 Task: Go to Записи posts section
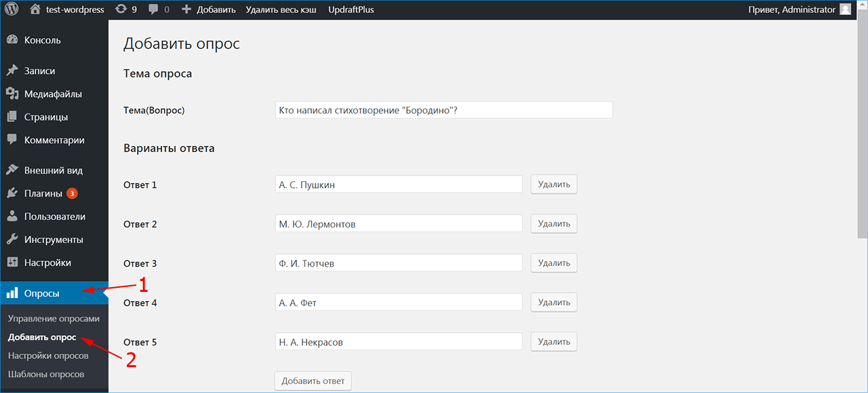(39, 71)
